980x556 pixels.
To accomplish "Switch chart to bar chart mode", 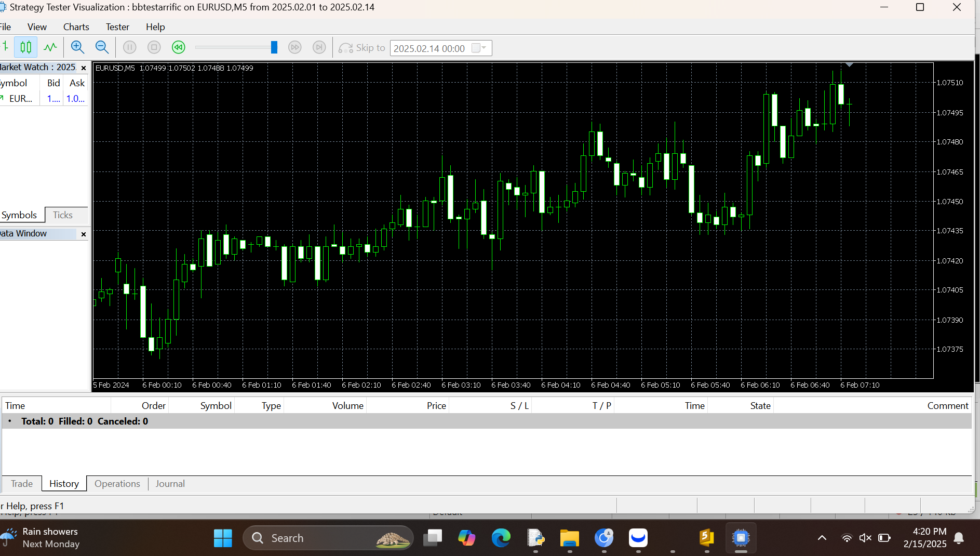I will 5,47.
